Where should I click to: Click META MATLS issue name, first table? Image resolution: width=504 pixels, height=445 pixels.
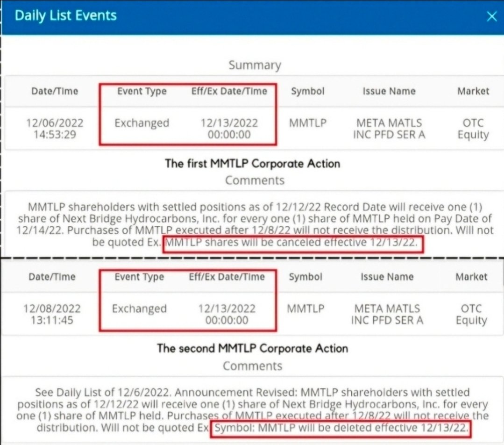pyautogui.click(x=389, y=129)
